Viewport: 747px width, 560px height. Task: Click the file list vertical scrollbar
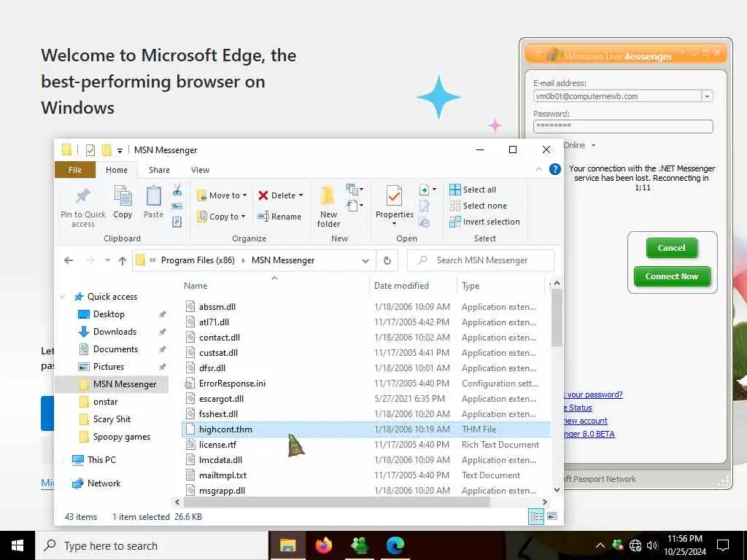tap(557, 318)
